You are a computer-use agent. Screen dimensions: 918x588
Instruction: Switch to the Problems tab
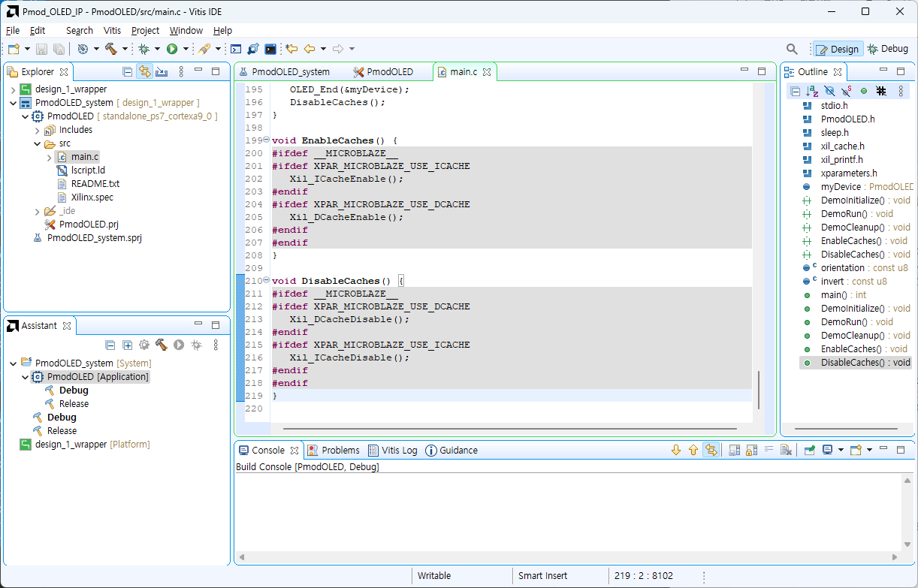333,451
